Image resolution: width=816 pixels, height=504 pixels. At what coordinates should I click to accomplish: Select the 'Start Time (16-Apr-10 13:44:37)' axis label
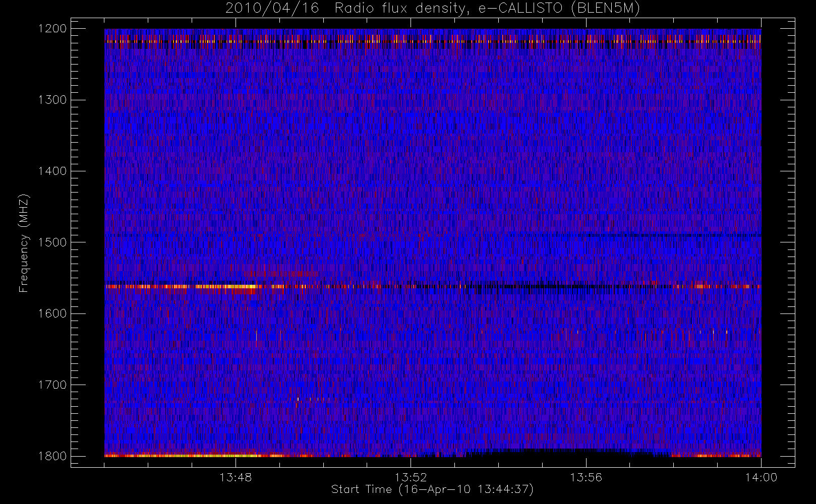[432, 489]
